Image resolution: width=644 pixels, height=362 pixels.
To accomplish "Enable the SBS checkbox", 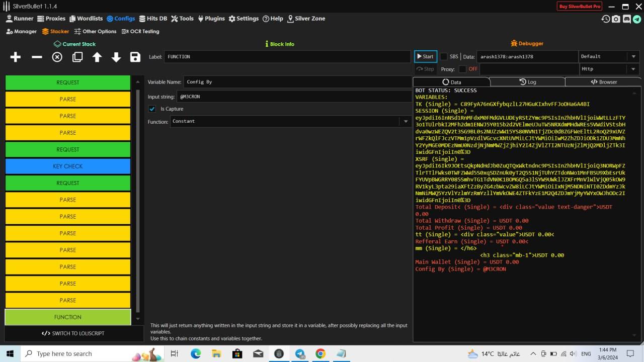I will tap(444, 57).
